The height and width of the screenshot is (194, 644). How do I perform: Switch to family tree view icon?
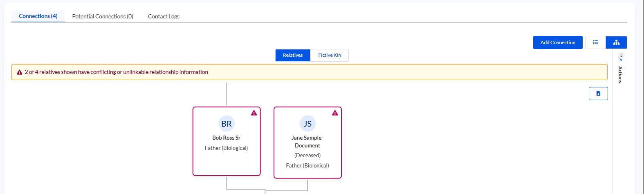[616, 42]
